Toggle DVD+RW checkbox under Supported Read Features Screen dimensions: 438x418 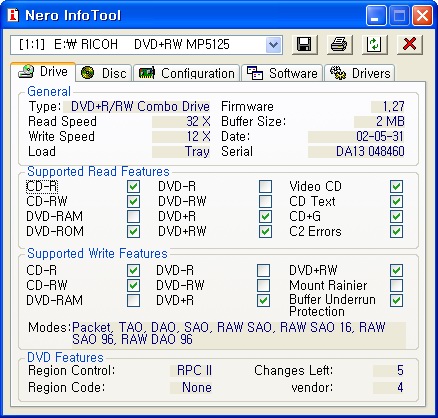click(265, 232)
